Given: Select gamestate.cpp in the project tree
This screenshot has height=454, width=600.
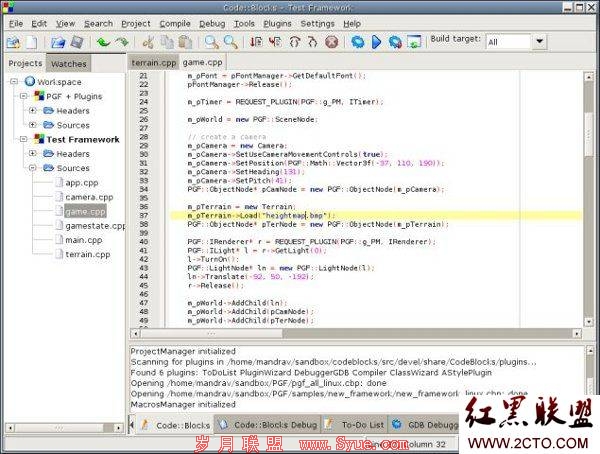Looking at the screenshot, I should (95, 226).
